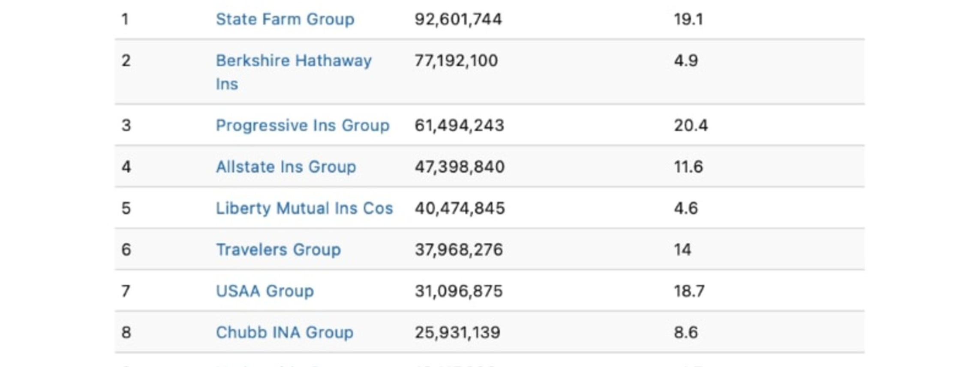
Task: Click the 18.7 percentage for USAA
Action: [x=689, y=291]
